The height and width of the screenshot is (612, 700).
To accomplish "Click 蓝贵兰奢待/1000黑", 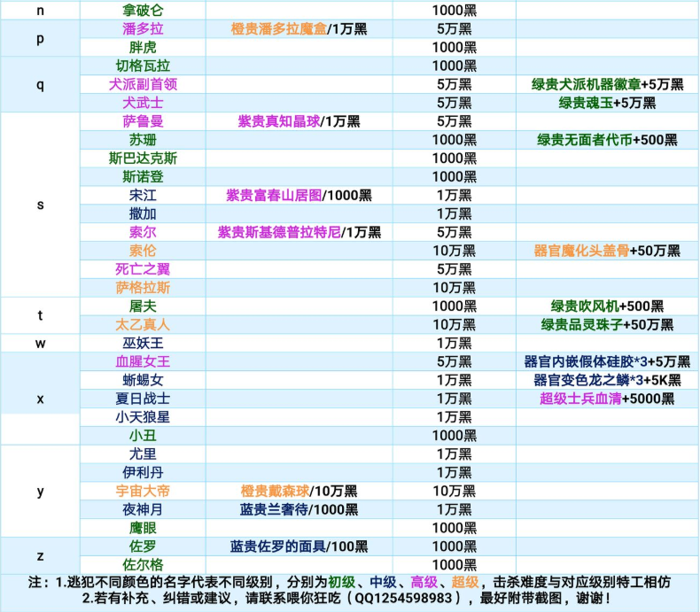I will coord(299,509).
